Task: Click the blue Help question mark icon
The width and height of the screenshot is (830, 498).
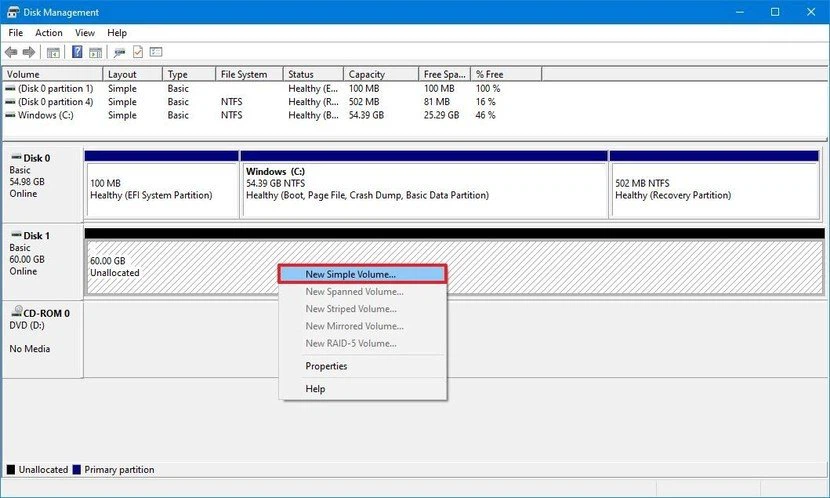Action: (77, 52)
